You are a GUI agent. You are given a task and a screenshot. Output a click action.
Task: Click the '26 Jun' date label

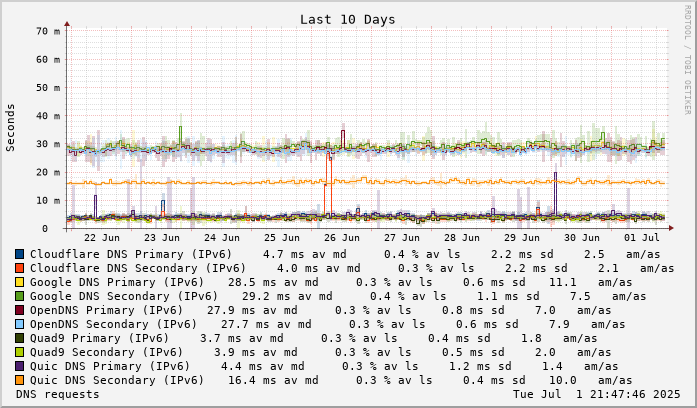coord(342,238)
